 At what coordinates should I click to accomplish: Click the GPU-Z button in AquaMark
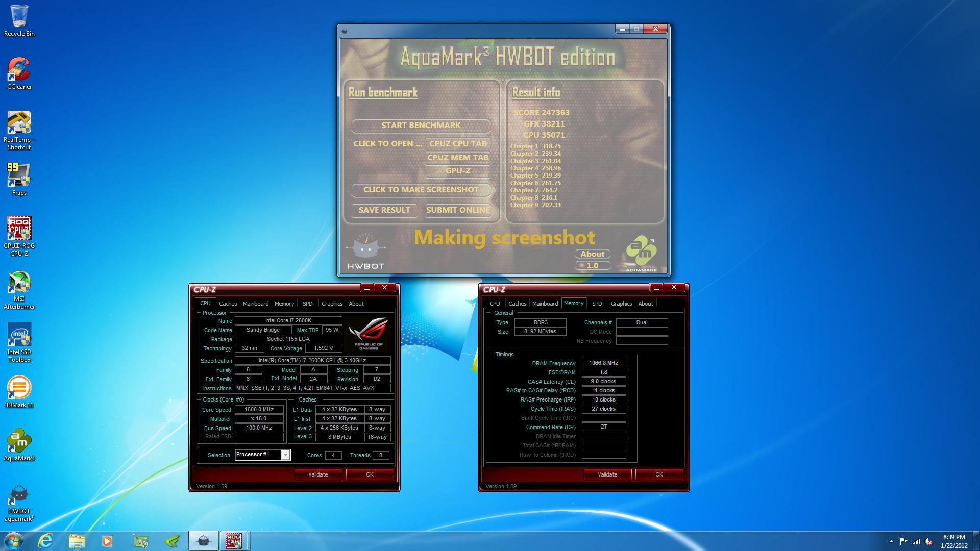458,171
